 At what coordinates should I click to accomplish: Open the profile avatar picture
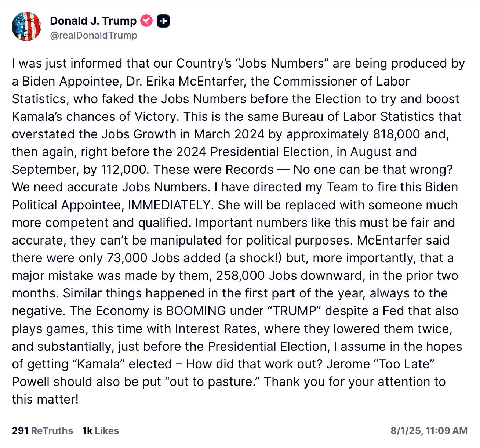(x=26, y=26)
